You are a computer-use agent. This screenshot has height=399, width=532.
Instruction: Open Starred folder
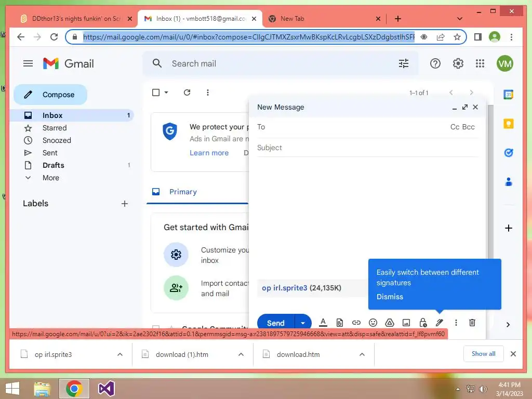click(72, 128)
